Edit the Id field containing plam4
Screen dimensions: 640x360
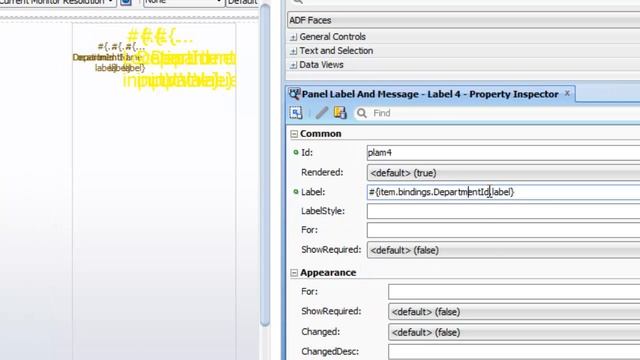coord(503,153)
